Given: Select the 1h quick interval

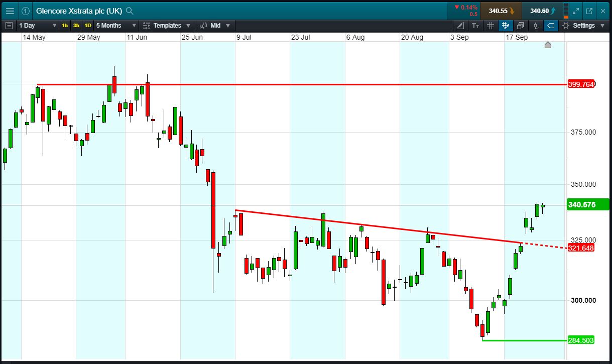Looking at the screenshot, I should point(65,26).
